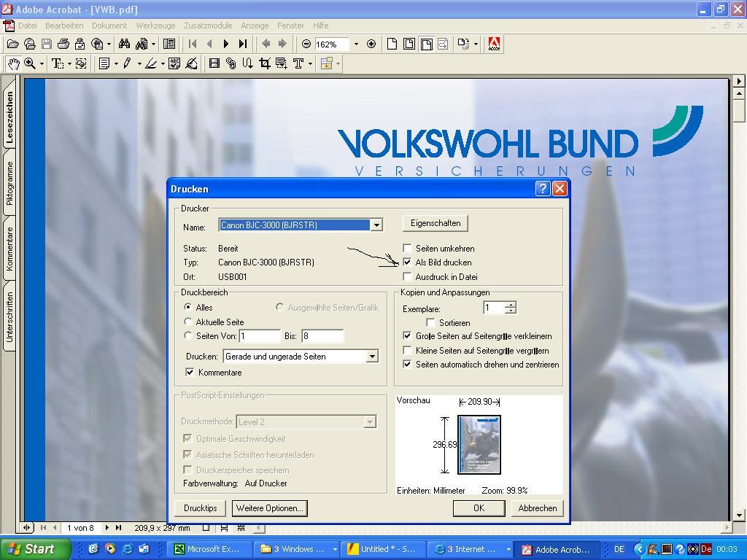Expand the Drucken pages dropdown
747x560 pixels.
click(x=371, y=357)
